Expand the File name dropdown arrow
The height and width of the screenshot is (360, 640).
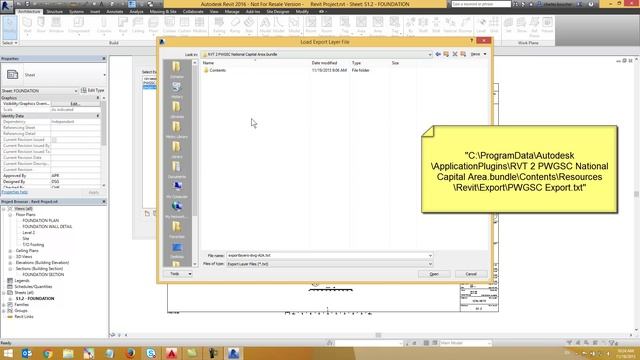(430, 256)
